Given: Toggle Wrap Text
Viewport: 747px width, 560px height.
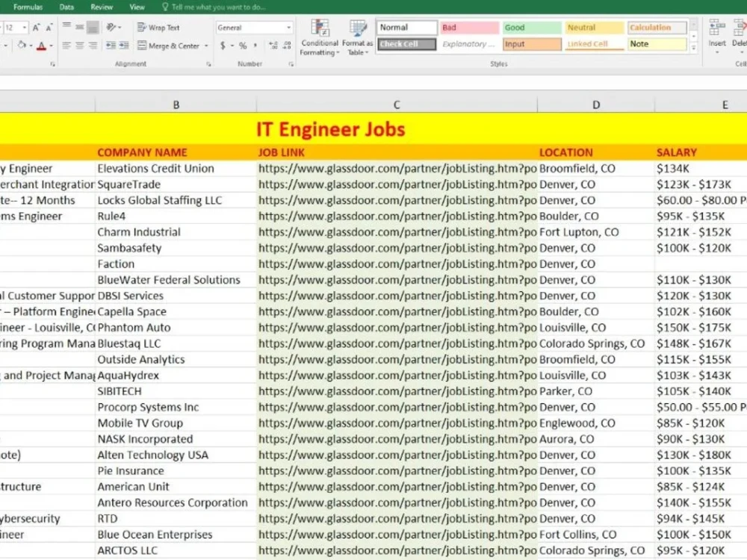Looking at the screenshot, I should (158, 27).
